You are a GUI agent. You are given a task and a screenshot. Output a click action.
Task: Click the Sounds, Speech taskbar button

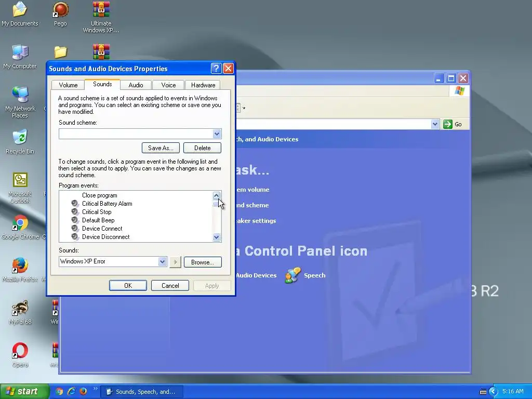(x=142, y=392)
